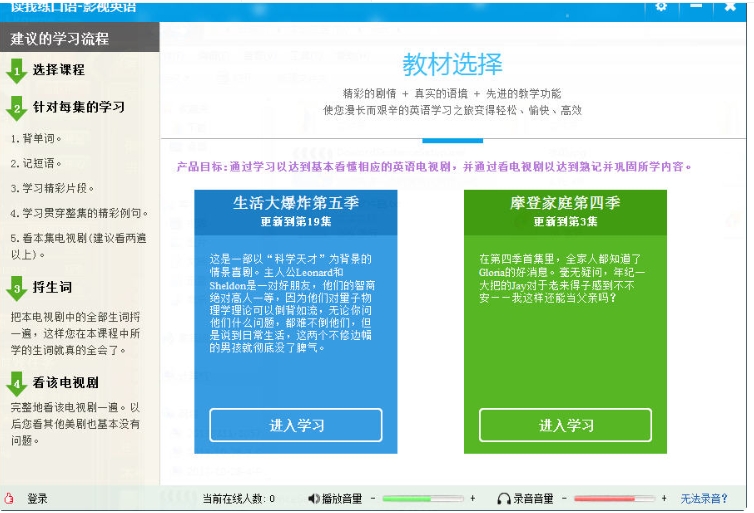Viewport: 754px width, 513px height.
Task: Minimize the application window
Action: click(695, 6)
